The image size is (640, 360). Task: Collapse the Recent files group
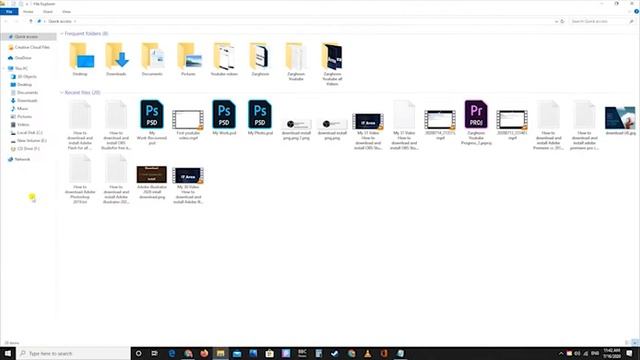coord(62,93)
